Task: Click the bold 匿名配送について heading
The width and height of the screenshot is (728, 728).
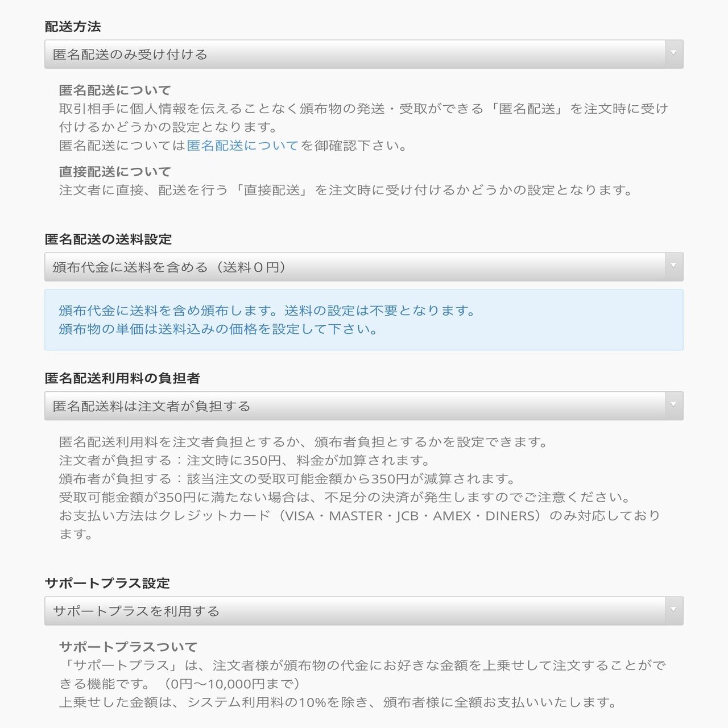Action: [x=115, y=90]
